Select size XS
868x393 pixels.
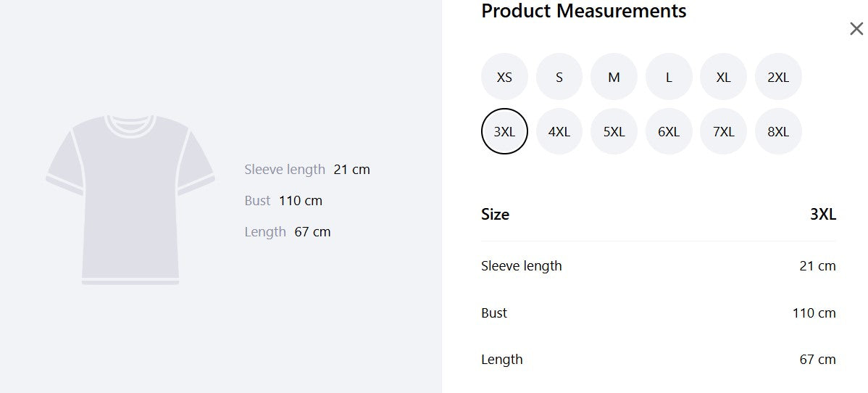pyautogui.click(x=504, y=77)
